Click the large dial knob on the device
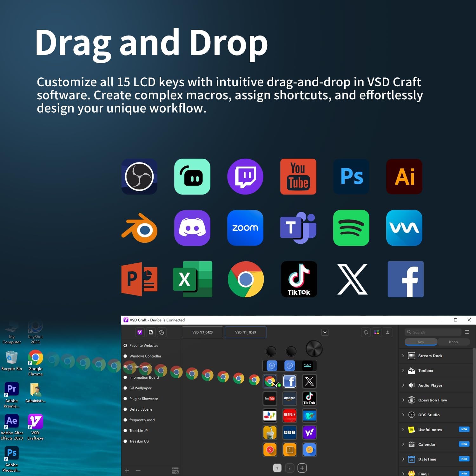Screen dimensions: 476x476 314,349
